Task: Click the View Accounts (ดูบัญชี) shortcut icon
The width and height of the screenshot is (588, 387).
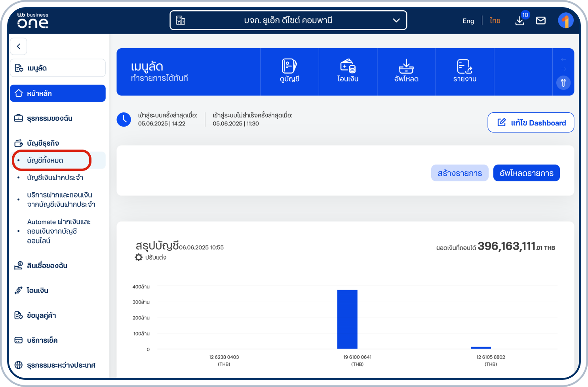Action: (x=289, y=66)
